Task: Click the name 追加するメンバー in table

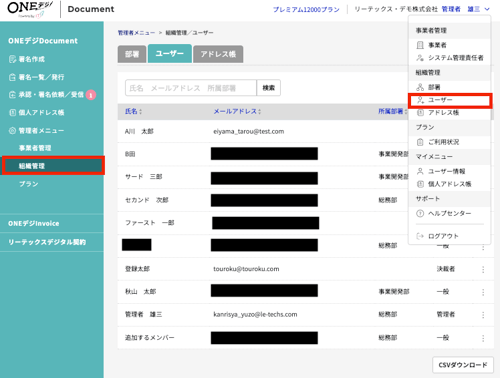Action: [x=150, y=338]
